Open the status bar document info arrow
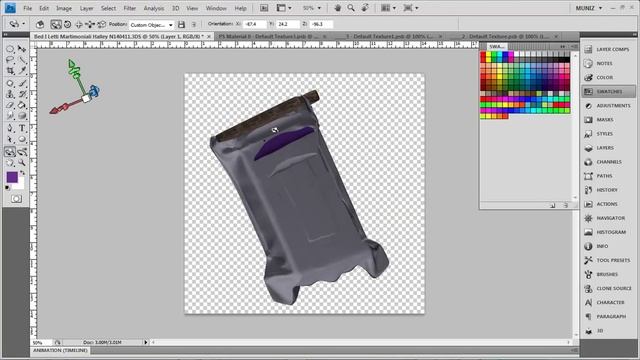Screen dimensions: 640x360 pos(145,342)
